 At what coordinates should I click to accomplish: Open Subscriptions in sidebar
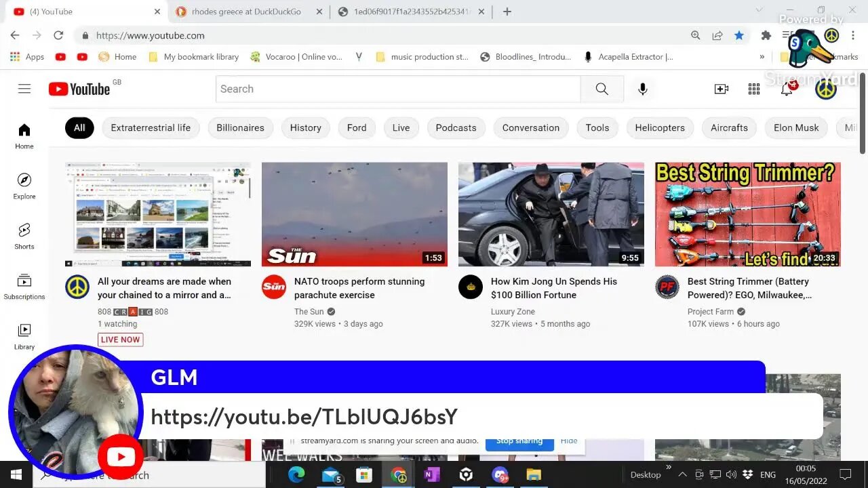[24, 286]
